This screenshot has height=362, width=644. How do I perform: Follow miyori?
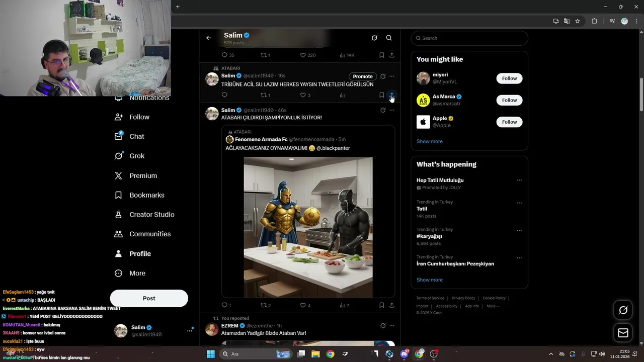509,78
